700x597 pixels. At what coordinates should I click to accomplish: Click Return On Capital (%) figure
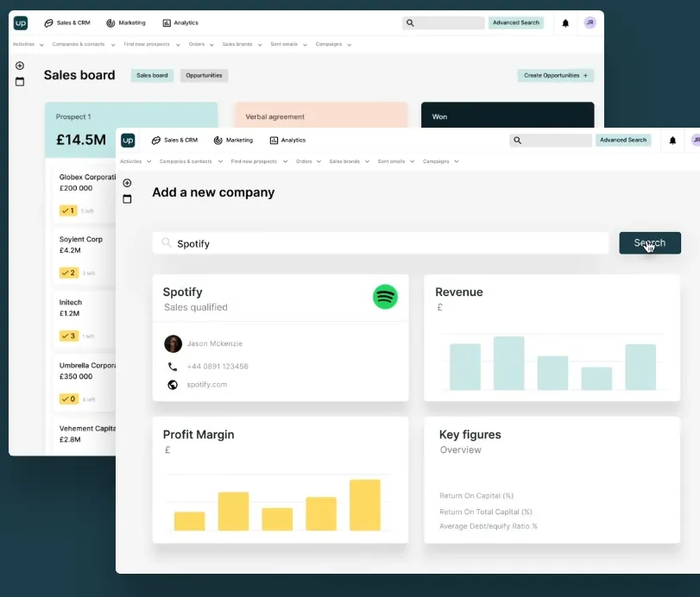coord(476,496)
